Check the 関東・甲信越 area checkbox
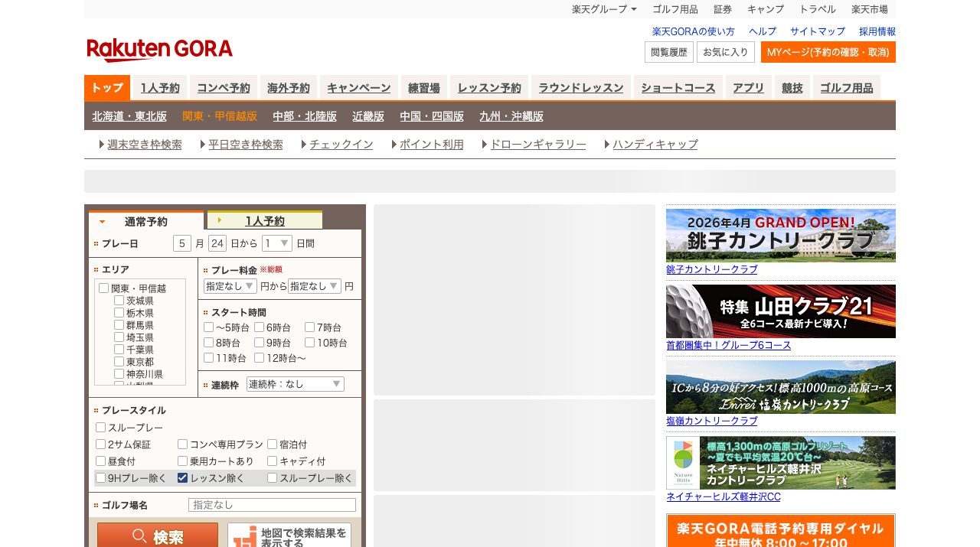 [103, 288]
